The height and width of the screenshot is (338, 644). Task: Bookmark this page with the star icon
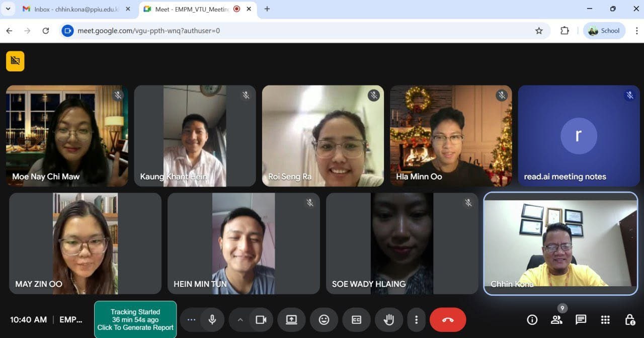[x=539, y=31]
